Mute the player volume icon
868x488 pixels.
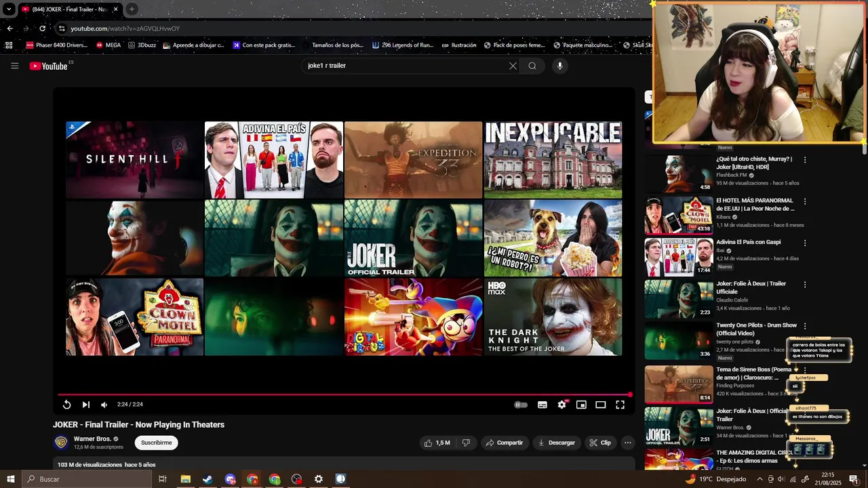[104, 405]
